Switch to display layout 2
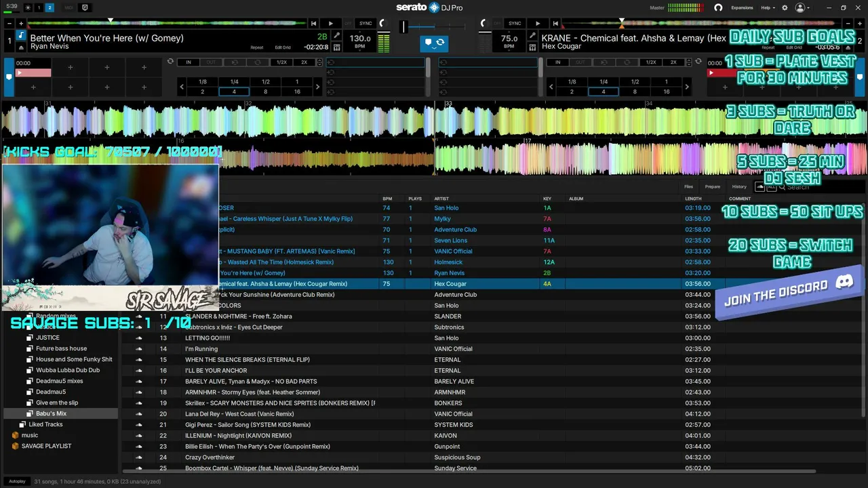 pos(50,7)
